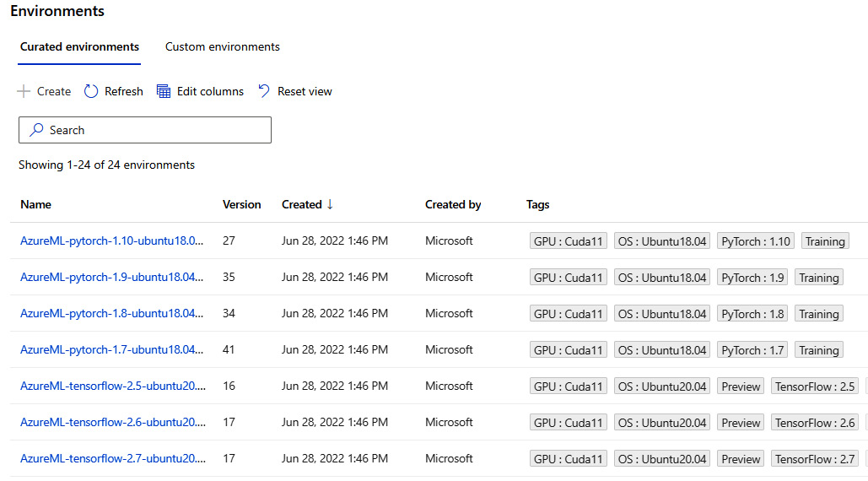Click the Refresh button label
Image resolution: width=868 pixels, height=481 pixels.
click(123, 91)
